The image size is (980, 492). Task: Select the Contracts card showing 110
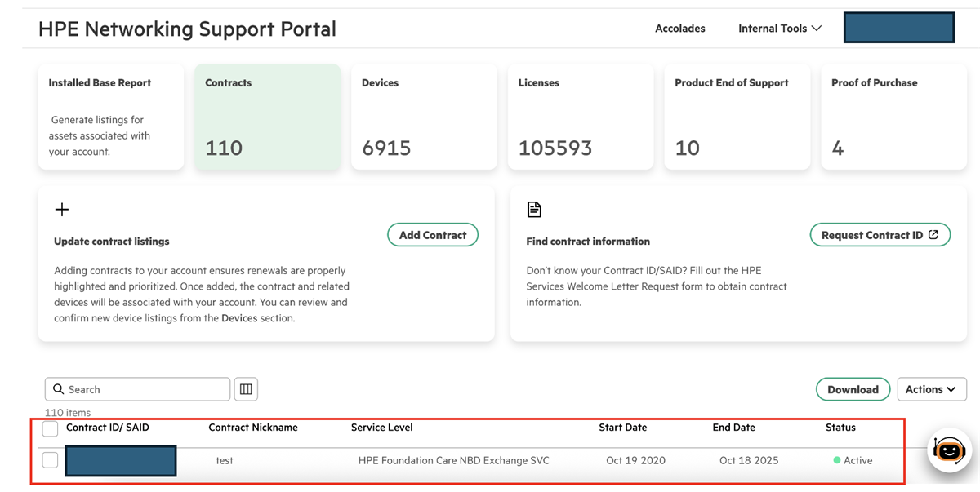pos(268,117)
